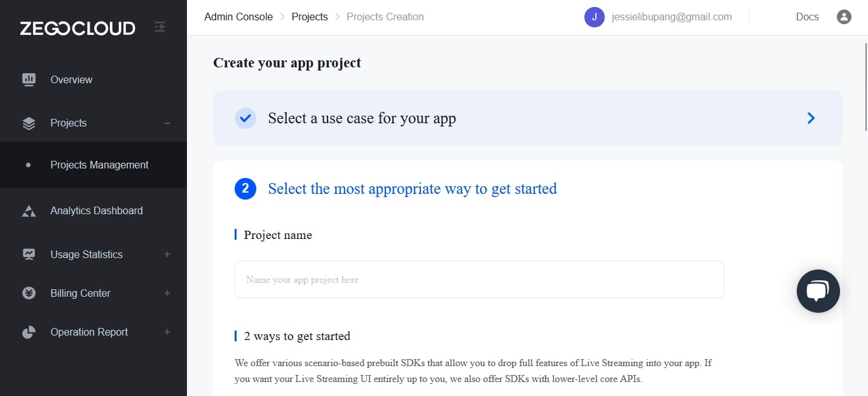The image size is (868, 396).
Task: Select Projects Management in the sidebar
Action: pos(99,164)
